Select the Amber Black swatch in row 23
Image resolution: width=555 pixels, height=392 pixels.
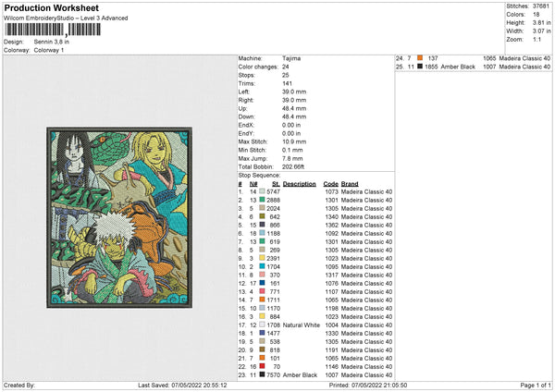tap(262, 374)
